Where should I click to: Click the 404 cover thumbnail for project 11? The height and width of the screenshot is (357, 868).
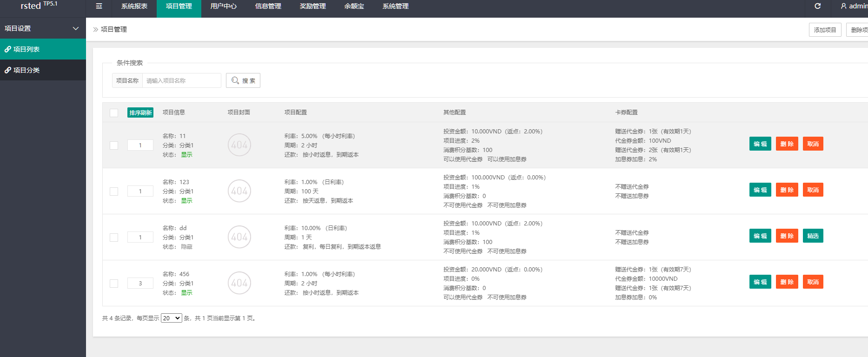239,145
